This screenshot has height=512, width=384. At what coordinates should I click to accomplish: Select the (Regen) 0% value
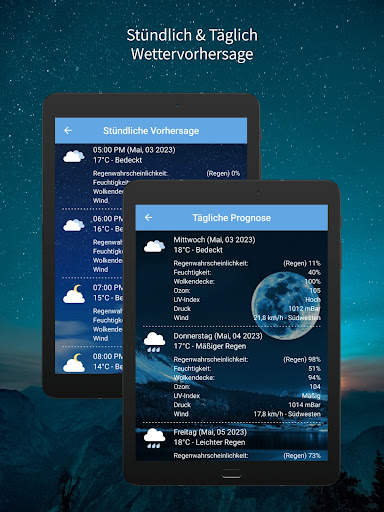tap(223, 173)
